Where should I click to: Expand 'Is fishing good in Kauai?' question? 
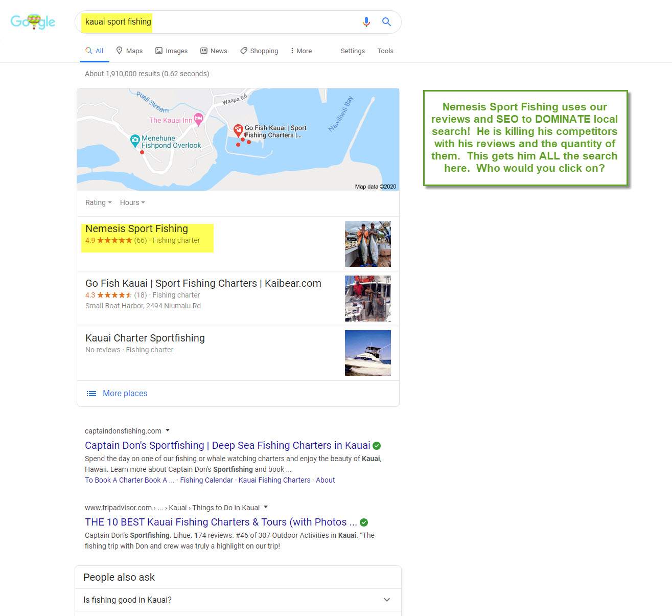click(238, 600)
